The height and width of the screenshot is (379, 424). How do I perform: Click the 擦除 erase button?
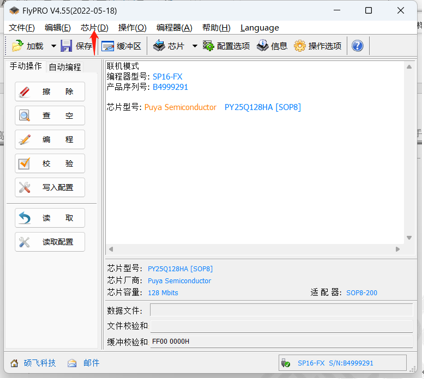(x=50, y=92)
